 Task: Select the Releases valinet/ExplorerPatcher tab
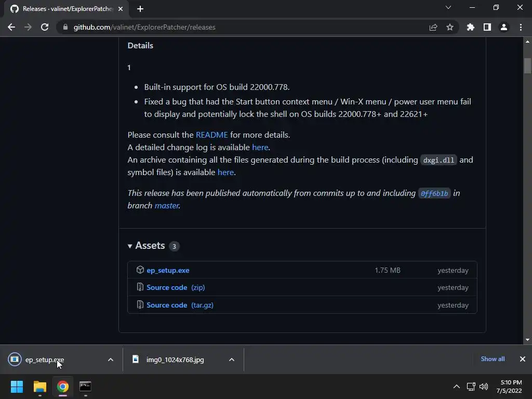tap(66, 9)
